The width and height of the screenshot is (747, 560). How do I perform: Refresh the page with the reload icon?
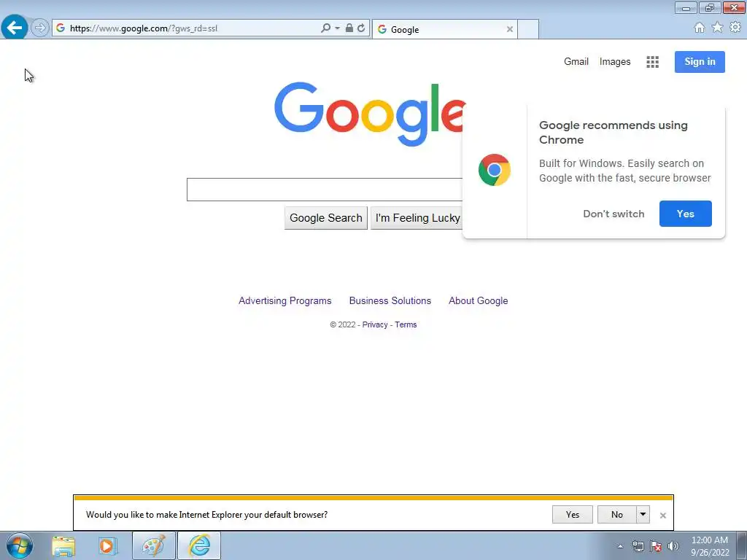362,28
